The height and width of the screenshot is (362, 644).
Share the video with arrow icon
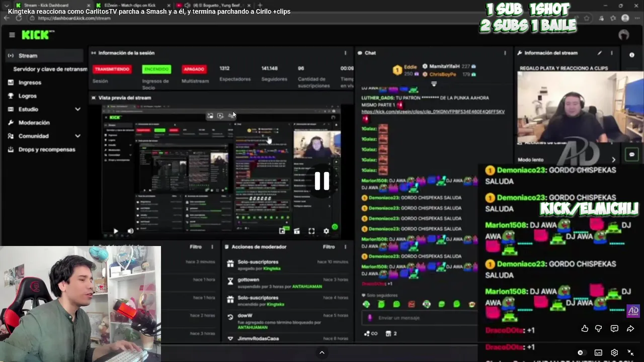[x=630, y=328]
